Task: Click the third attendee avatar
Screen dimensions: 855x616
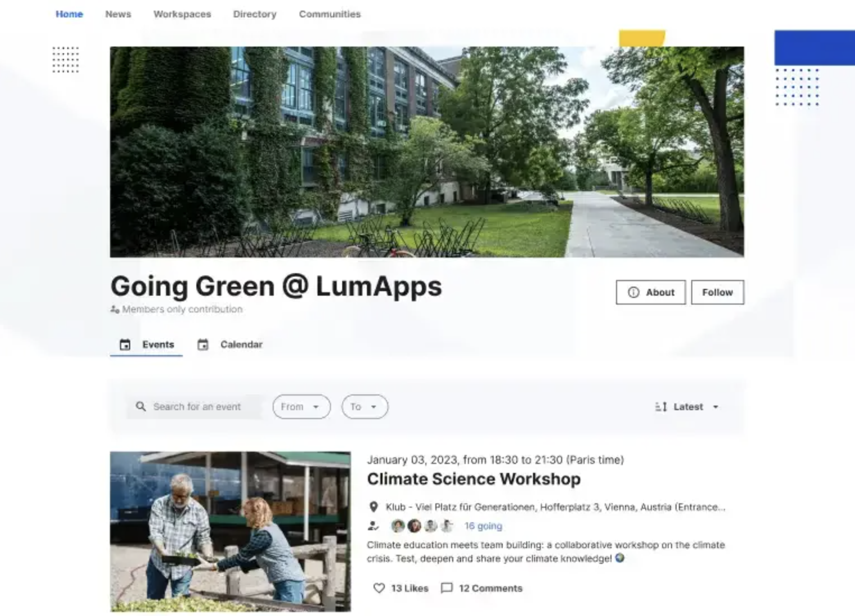Action: point(431,526)
